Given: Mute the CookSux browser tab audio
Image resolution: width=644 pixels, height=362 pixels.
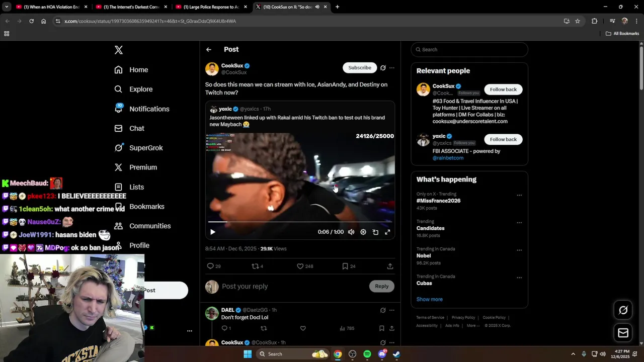Looking at the screenshot, I should tap(317, 7).
